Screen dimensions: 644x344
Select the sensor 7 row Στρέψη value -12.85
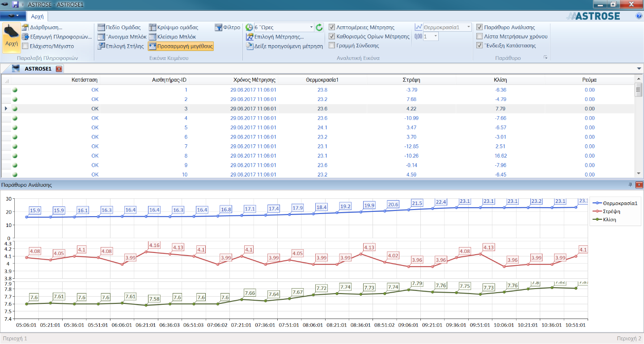point(411,146)
